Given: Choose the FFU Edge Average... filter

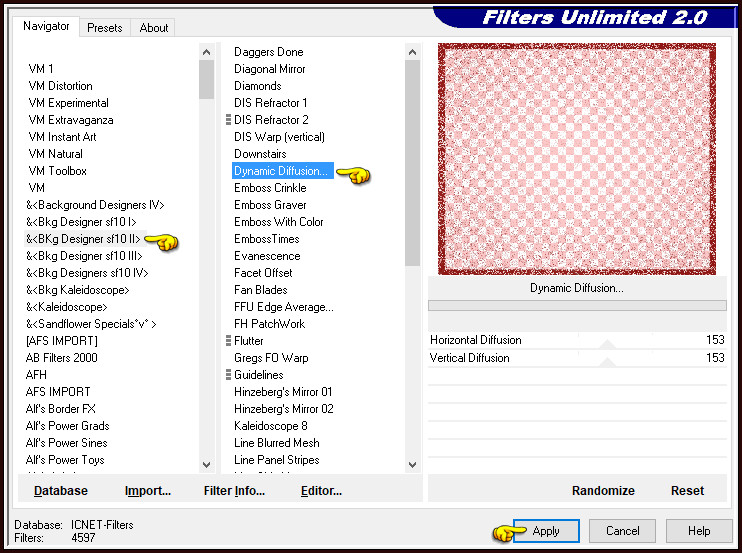Looking at the screenshot, I should 283,307.
